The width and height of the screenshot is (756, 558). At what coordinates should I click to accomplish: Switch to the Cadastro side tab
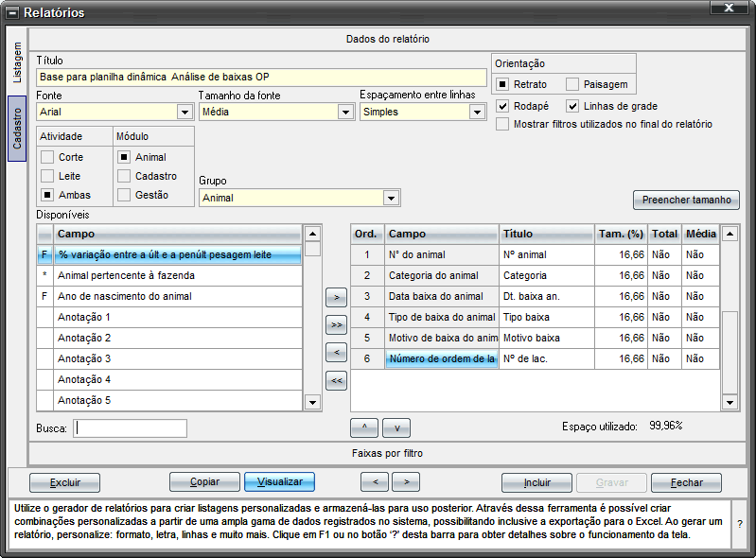coord(17,129)
